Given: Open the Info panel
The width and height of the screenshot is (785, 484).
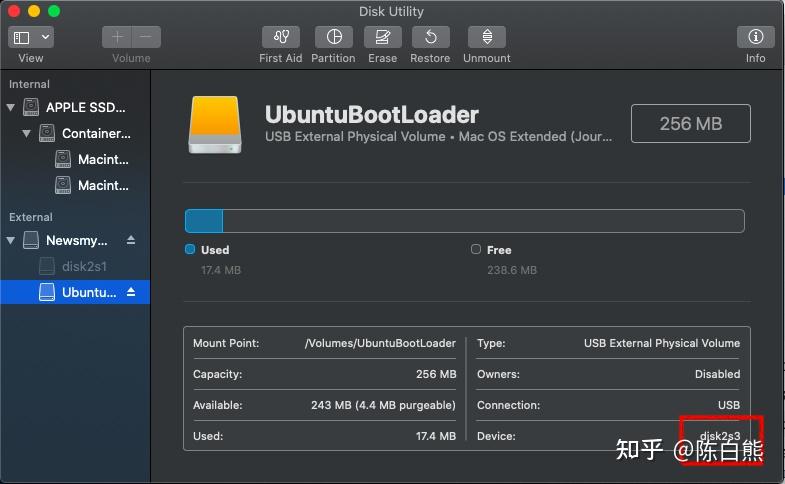Looking at the screenshot, I should [x=755, y=37].
